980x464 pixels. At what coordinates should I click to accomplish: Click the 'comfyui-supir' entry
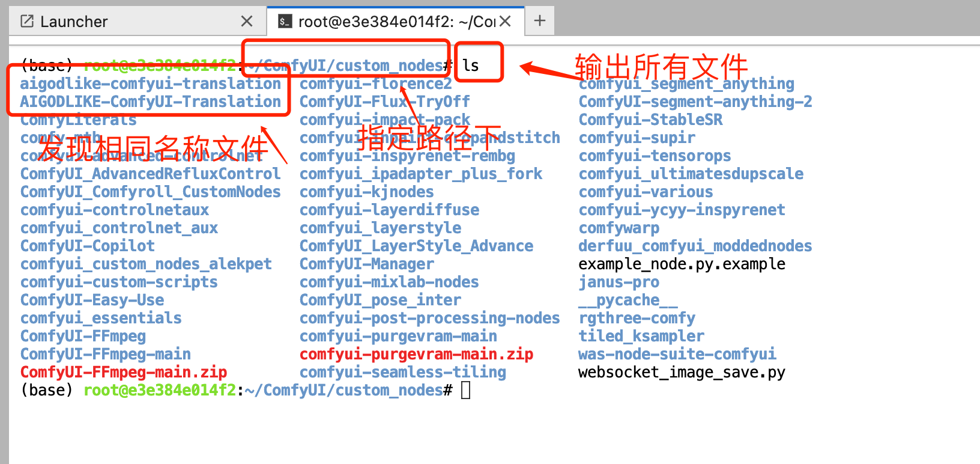tap(637, 138)
